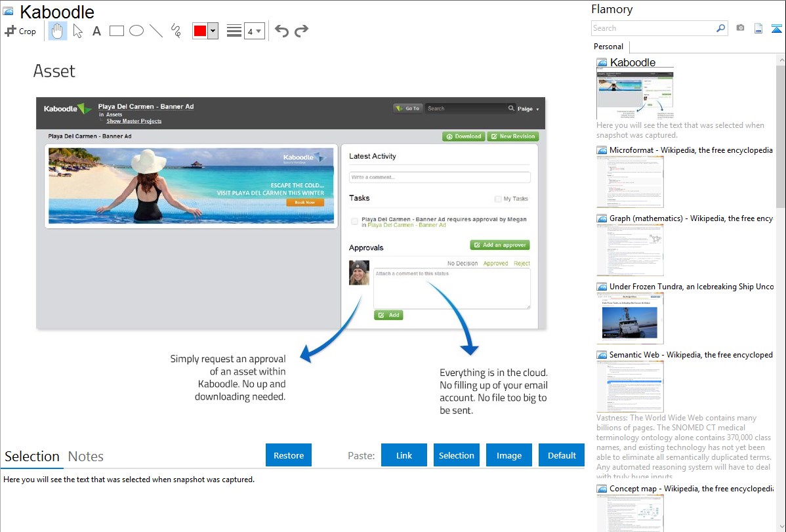Select the "Microformat - Wikipedia" snapshot title

691,150
